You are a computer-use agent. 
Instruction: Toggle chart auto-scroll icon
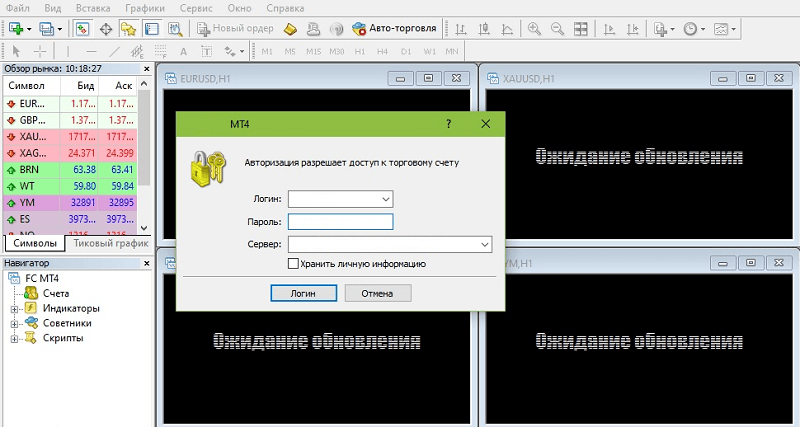tap(609, 29)
